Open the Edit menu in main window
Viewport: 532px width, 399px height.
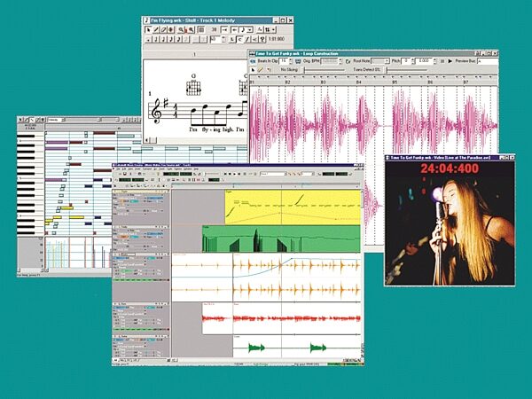[124, 169]
